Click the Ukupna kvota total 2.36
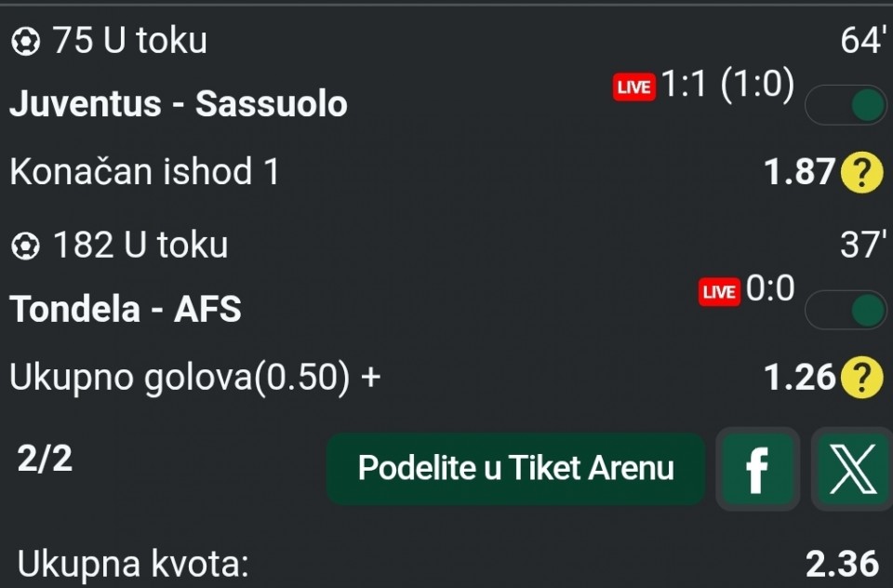The width and height of the screenshot is (893, 588). click(841, 563)
